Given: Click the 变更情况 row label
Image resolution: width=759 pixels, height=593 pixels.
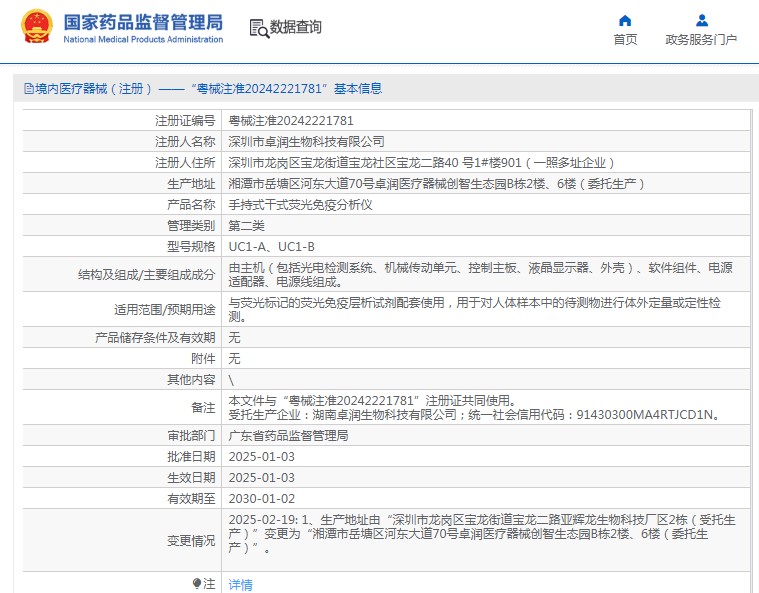Looking at the screenshot, I should pyautogui.click(x=190, y=540).
